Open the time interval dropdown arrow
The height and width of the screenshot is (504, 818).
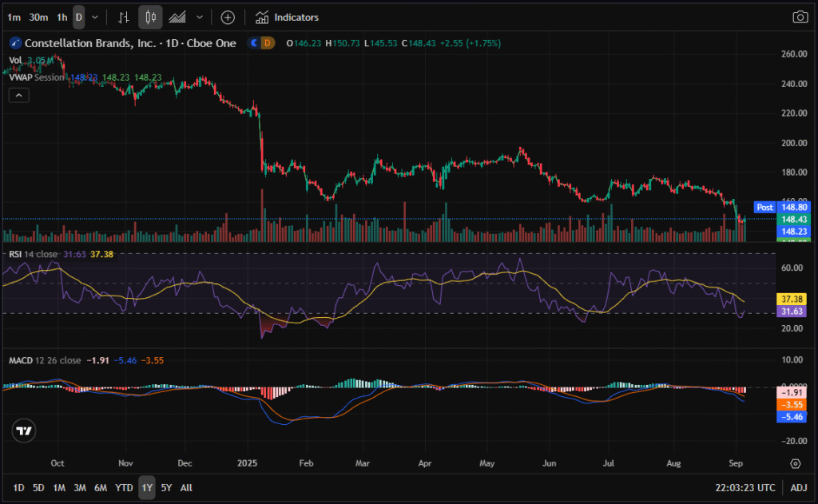[95, 17]
